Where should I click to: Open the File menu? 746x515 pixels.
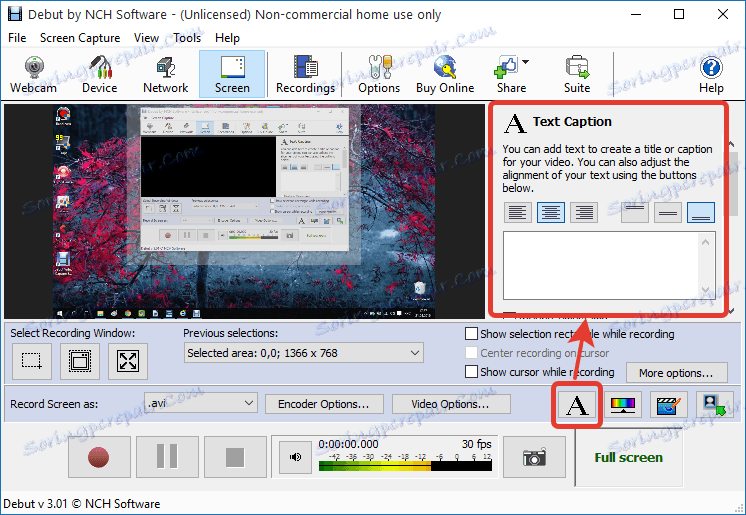pyautogui.click(x=17, y=38)
